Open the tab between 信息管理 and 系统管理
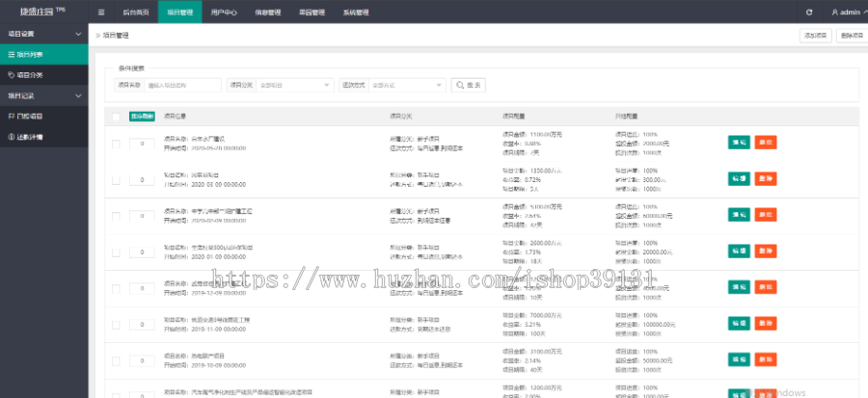This screenshot has width=868, height=398. [x=312, y=13]
